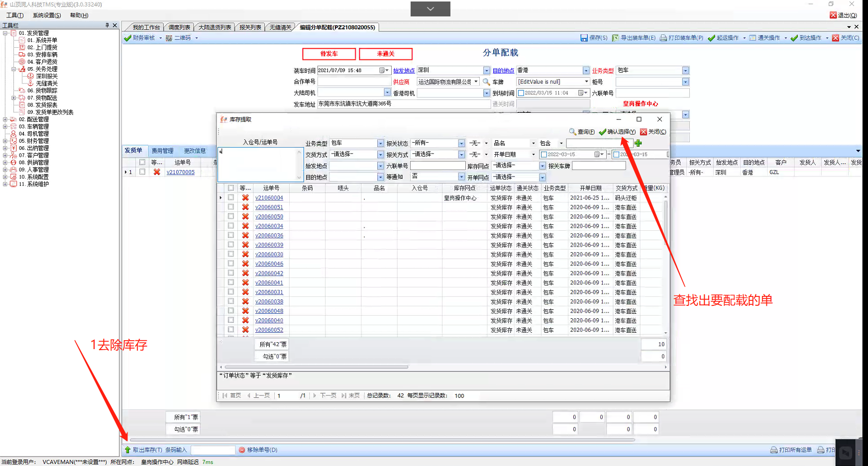The height and width of the screenshot is (466, 868).
Task: Click 打印装车单(P) printer icon
Action: (663, 38)
